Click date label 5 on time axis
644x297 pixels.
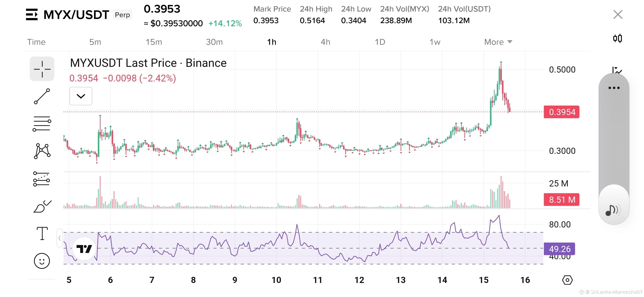point(69,280)
